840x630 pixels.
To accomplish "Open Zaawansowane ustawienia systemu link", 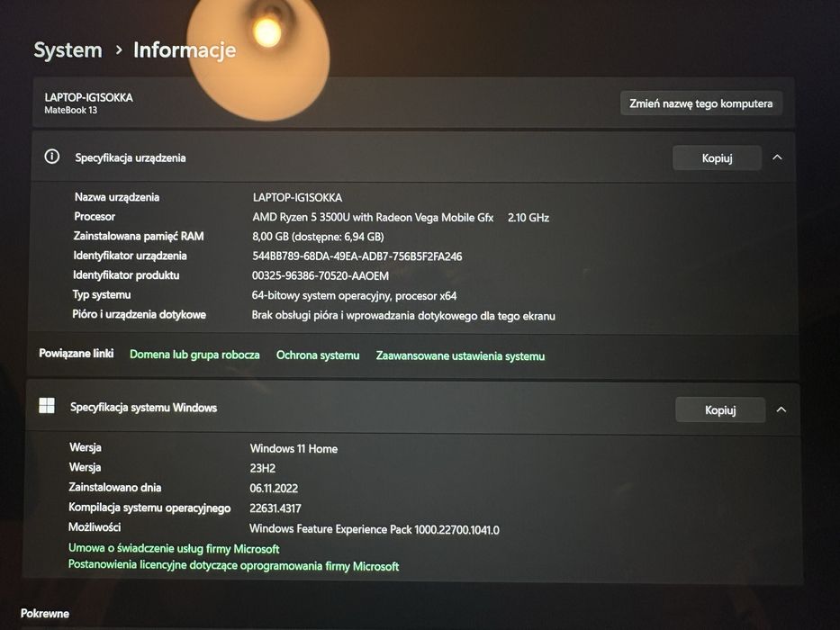I will click(x=460, y=356).
